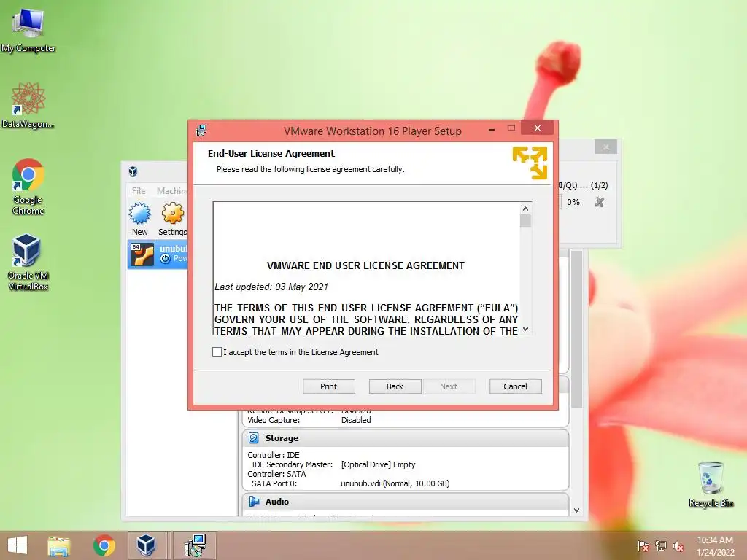Click the power state icon of unubub VM

[166, 259]
